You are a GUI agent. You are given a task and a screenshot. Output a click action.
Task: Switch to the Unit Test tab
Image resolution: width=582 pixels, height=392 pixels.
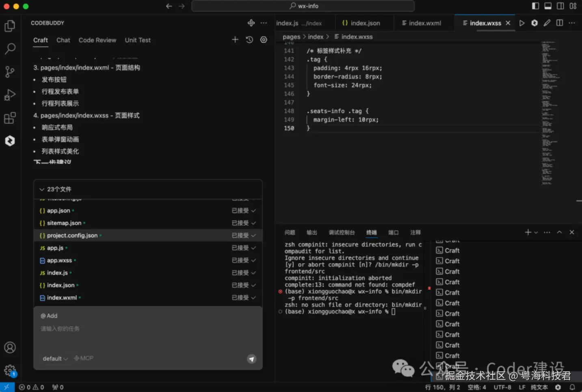(x=138, y=40)
